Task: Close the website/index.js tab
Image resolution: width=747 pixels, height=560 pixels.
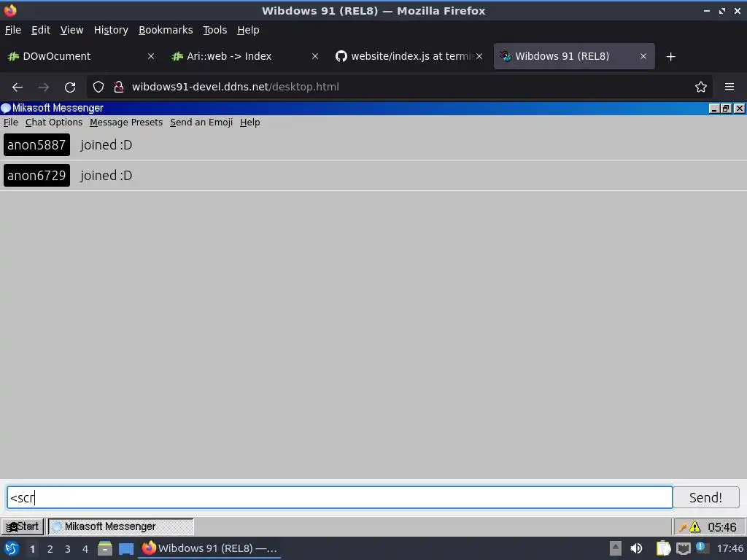Action: 479,56
